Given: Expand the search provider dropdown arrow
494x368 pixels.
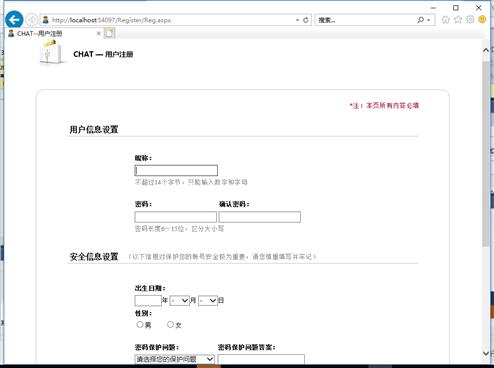Looking at the screenshot, I should (x=429, y=20).
